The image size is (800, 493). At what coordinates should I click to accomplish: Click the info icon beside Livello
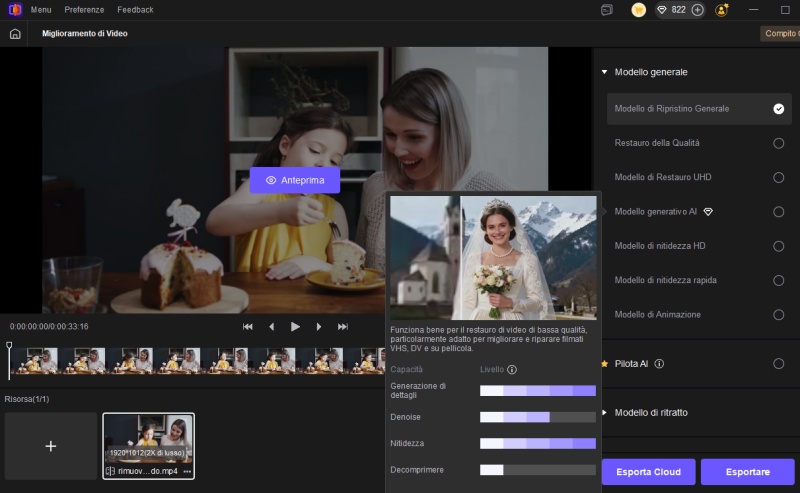point(512,369)
